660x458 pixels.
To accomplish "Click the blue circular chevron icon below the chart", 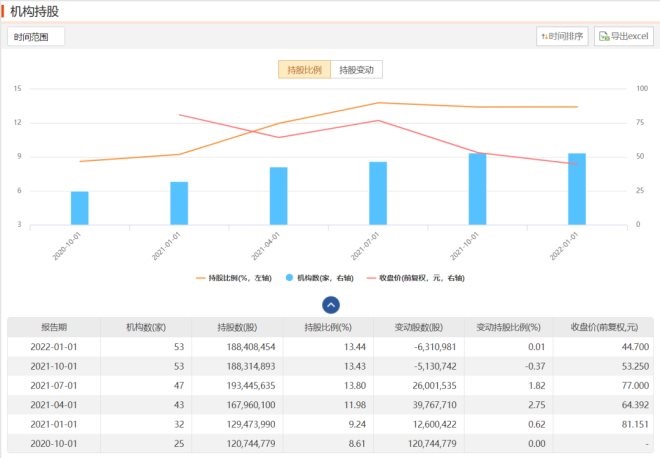I will pyautogui.click(x=331, y=305).
